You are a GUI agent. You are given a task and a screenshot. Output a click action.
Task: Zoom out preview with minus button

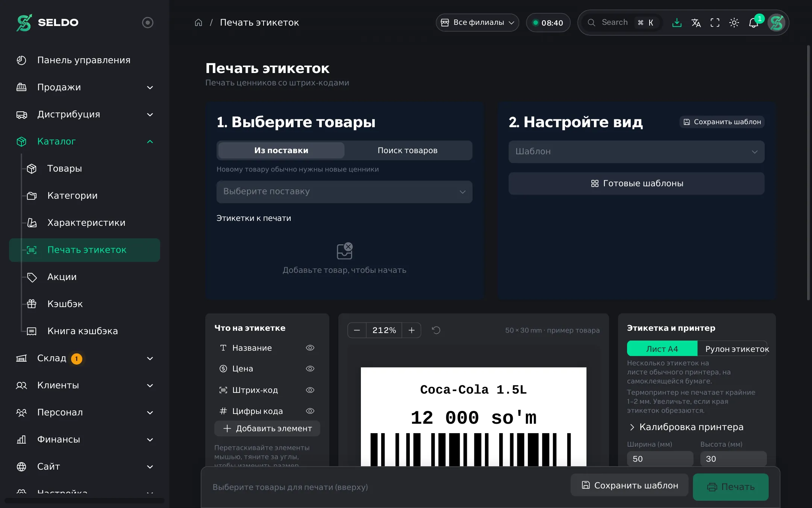tap(357, 330)
